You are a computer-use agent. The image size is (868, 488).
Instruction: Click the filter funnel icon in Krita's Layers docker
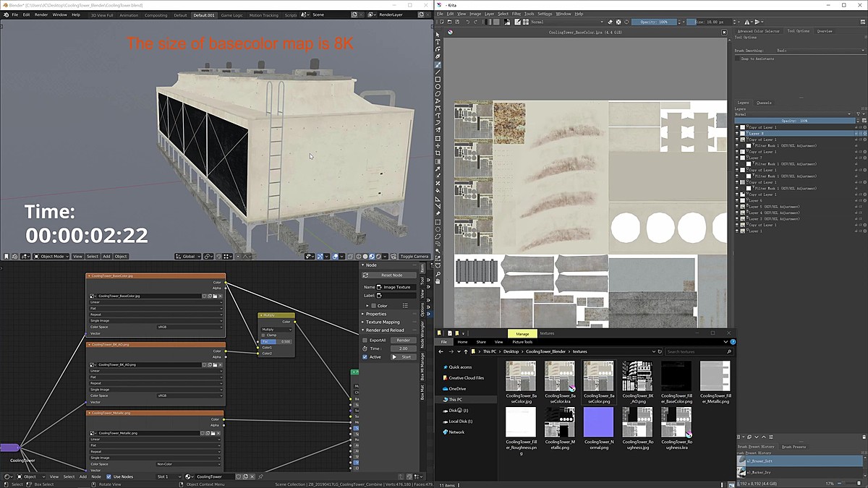(x=859, y=114)
